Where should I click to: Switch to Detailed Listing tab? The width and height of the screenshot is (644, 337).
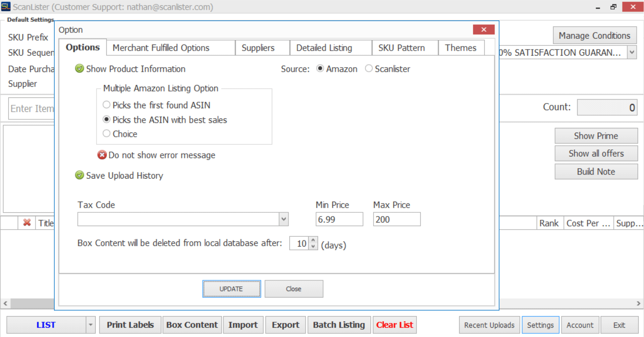click(331, 48)
